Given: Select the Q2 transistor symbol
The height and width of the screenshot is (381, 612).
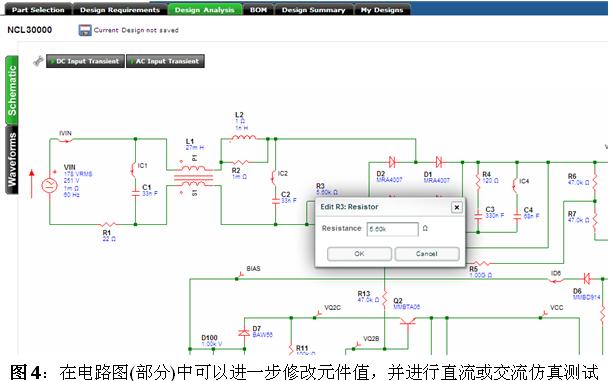Looking at the screenshot, I should [407, 323].
